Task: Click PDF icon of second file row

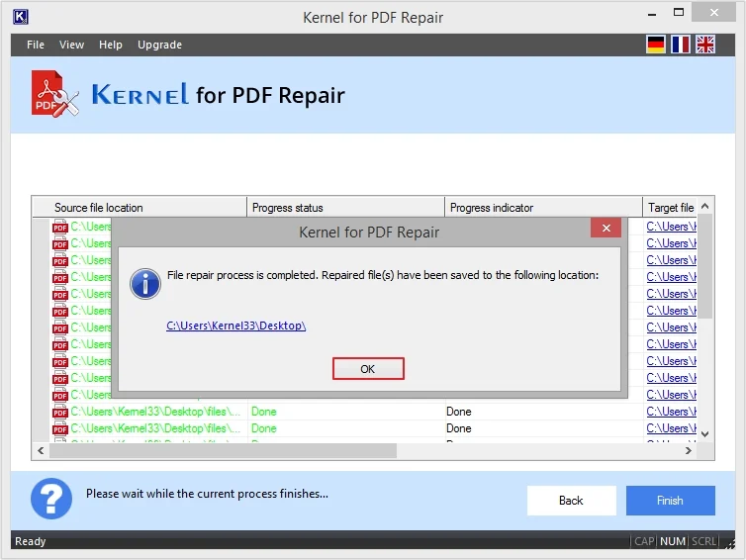Action: click(60, 243)
